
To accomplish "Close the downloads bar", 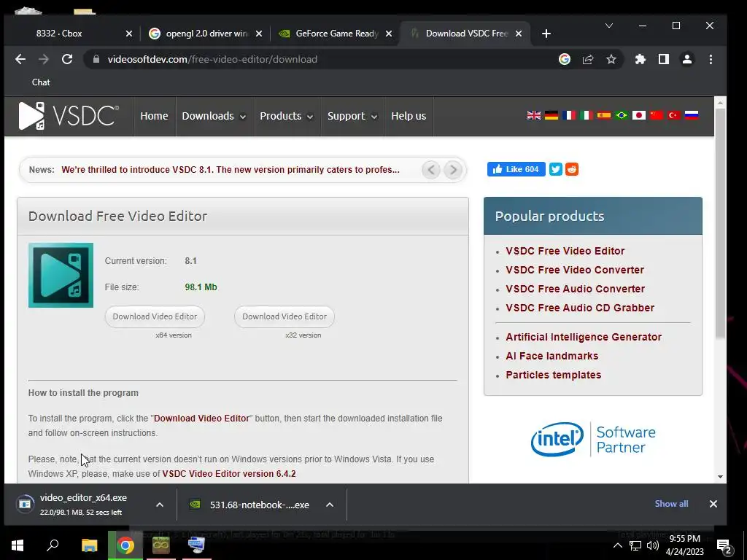I will [713, 504].
